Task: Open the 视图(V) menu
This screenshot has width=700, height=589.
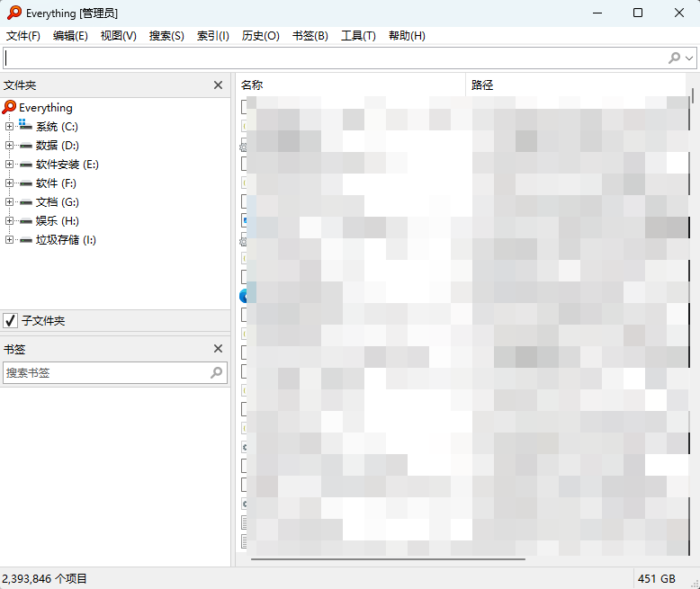Action: click(118, 36)
